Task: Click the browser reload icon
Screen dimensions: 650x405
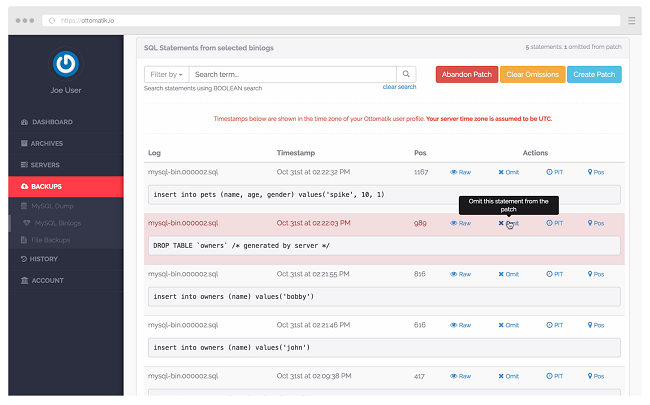Action: tap(52, 21)
